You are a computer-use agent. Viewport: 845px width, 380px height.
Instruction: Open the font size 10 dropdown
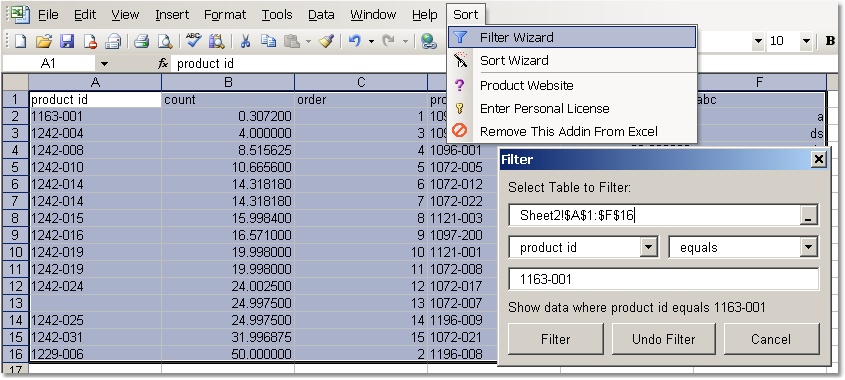tap(806, 41)
